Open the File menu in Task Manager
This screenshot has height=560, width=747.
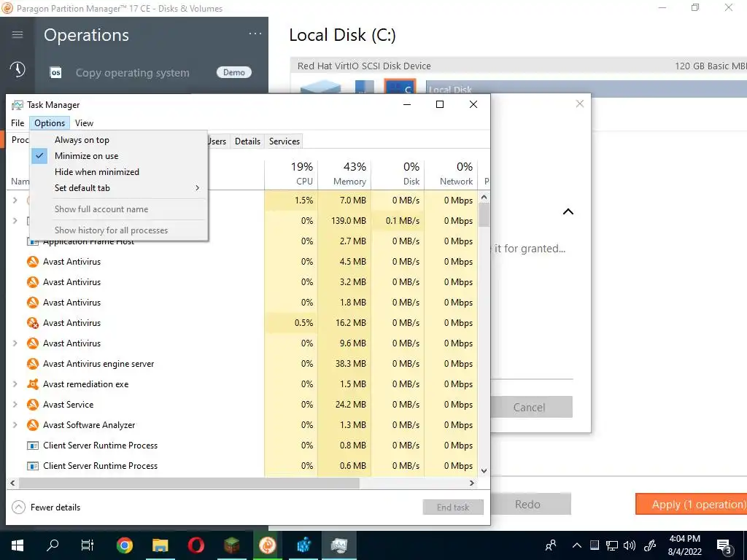18,122
